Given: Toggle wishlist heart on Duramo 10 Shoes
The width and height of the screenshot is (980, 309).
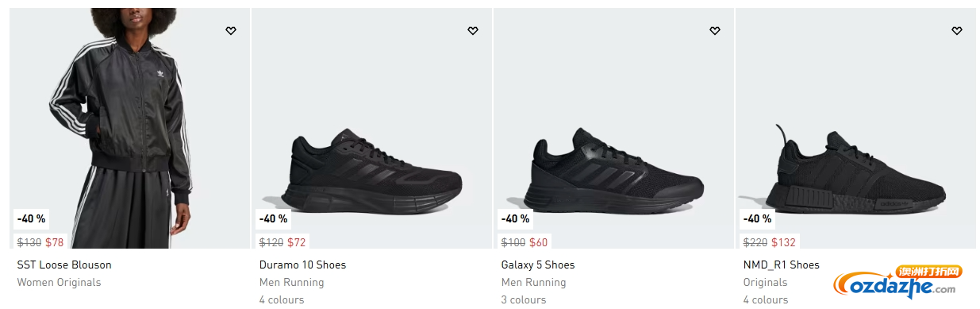Looking at the screenshot, I should click(x=472, y=31).
